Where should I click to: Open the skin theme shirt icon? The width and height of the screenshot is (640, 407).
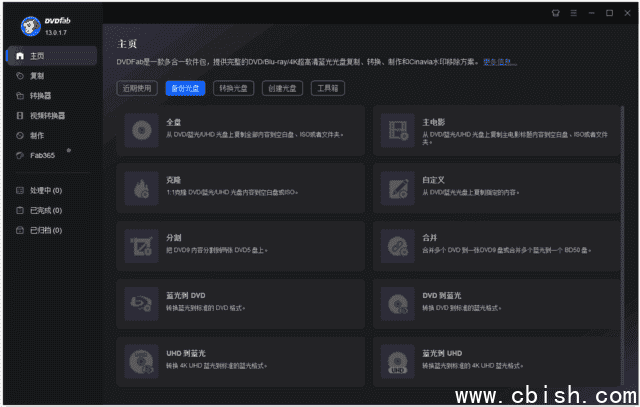pyautogui.click(x=556, y=13)
